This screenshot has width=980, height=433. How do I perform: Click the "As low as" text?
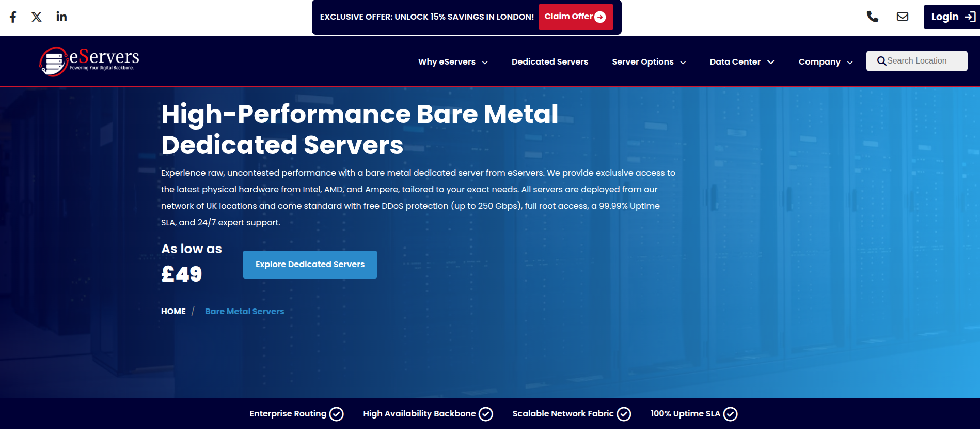(x=192, y=249)
